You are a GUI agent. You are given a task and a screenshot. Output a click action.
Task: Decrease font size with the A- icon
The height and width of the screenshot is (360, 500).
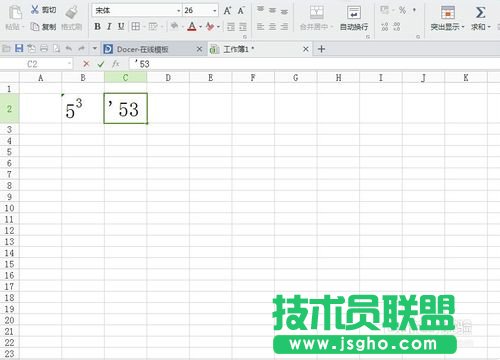tap(241, 11)
